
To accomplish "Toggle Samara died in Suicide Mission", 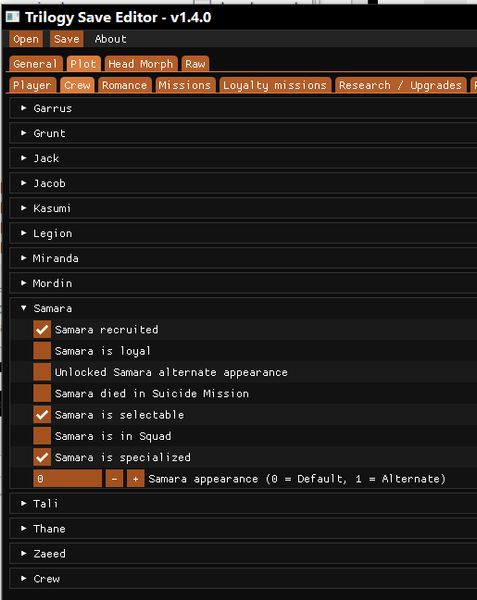I will coord(42,393).
